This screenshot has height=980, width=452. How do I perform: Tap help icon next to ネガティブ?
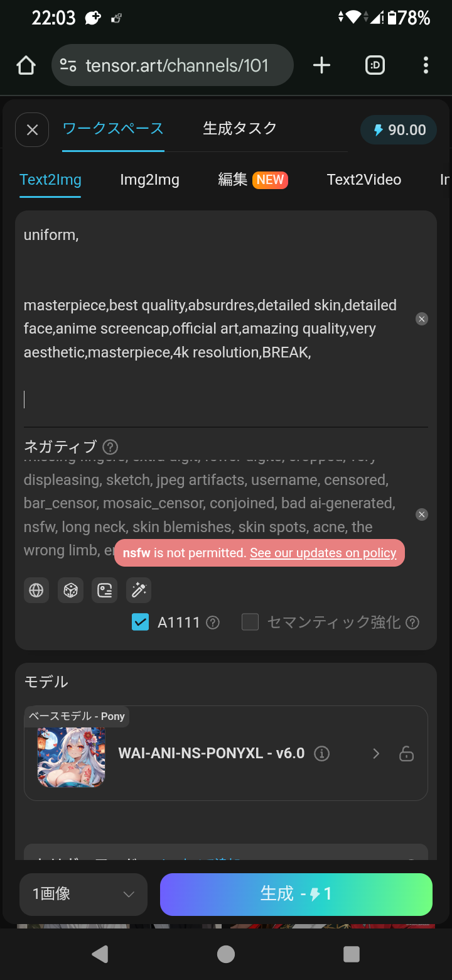[110, 447]
